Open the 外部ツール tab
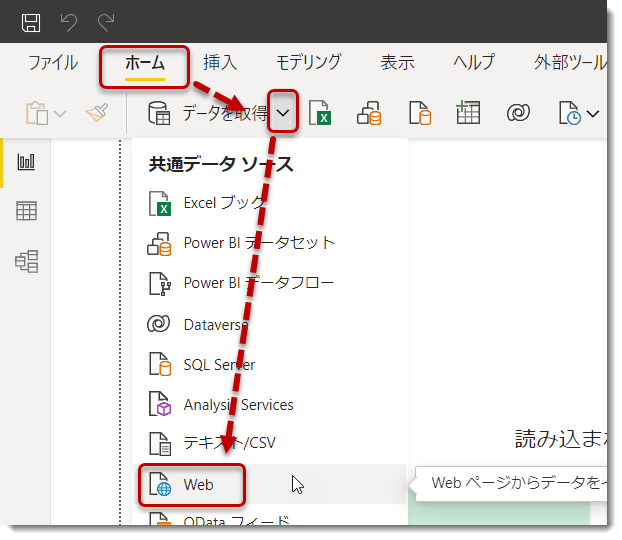622x540 pixels. point(570,63)
